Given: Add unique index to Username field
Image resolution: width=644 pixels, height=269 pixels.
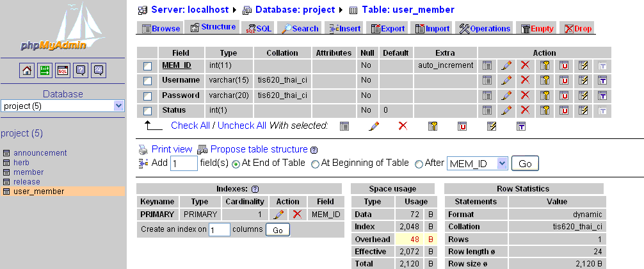Looking at the screenshot, I should click(x=564, y=80).
